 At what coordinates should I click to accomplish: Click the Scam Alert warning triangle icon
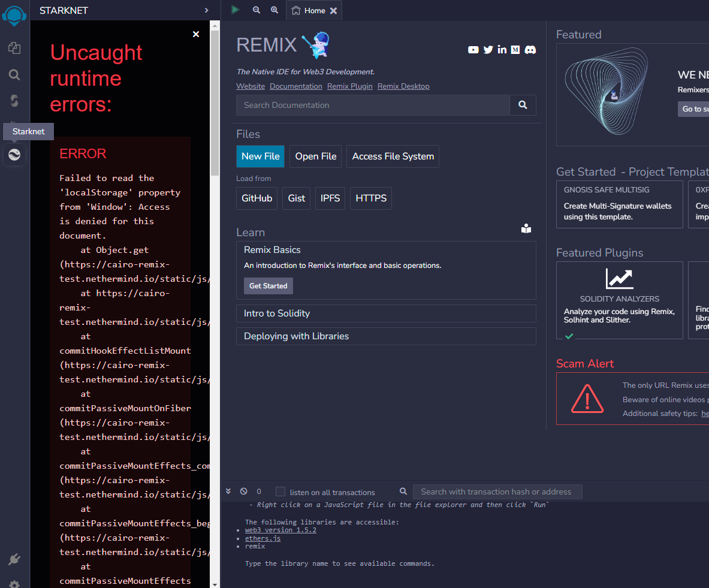[x=587, y=399]
